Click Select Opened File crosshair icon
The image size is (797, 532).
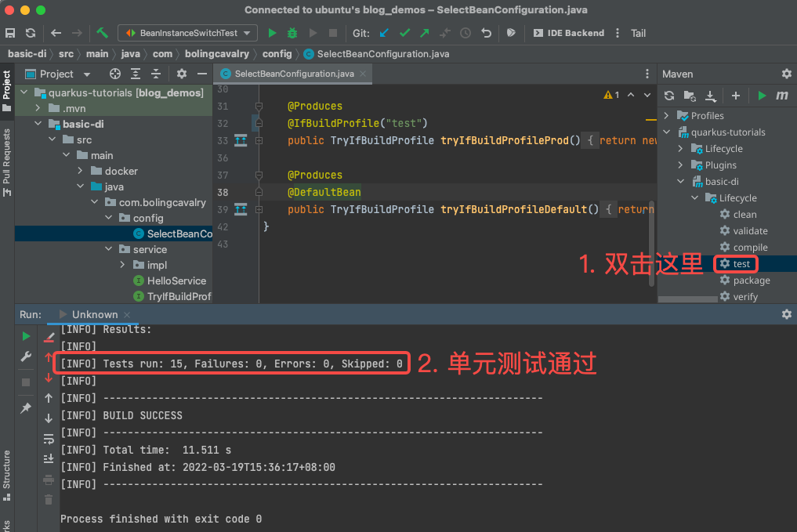115,74
